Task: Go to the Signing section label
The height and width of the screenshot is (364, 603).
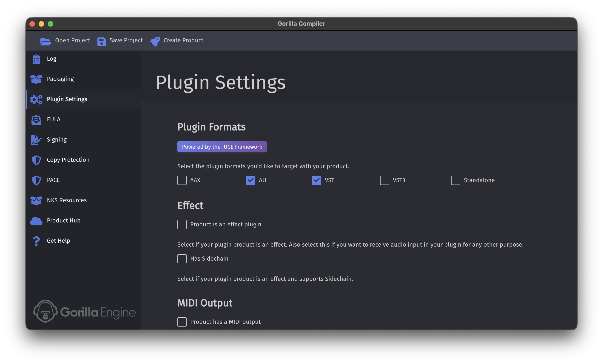Action: click(x=57, y=140)
